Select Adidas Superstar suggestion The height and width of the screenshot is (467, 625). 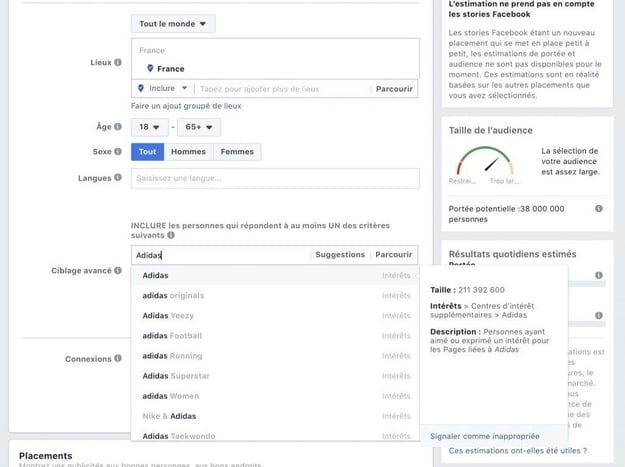click(275, 376)
